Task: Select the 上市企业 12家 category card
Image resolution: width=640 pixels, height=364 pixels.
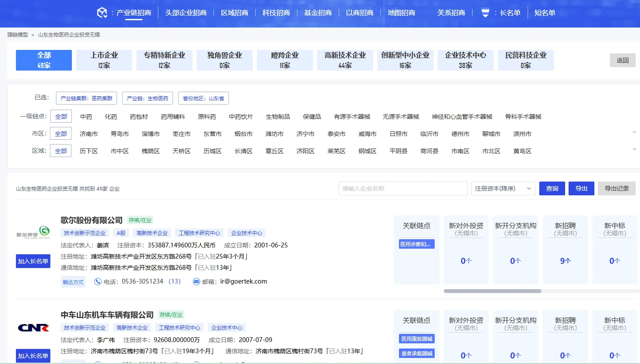Action: (x=104, y=60)
